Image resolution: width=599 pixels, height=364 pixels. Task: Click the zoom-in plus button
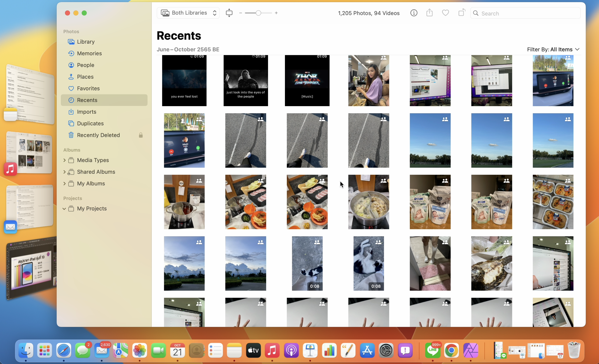point(276,13)
